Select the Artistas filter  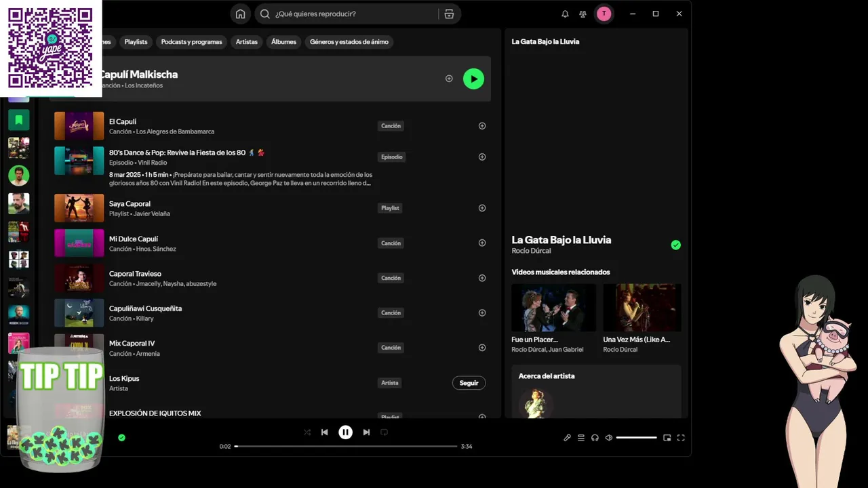coord(246,42)
